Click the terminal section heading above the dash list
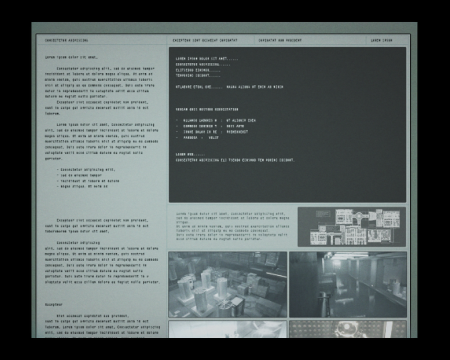 207,109
